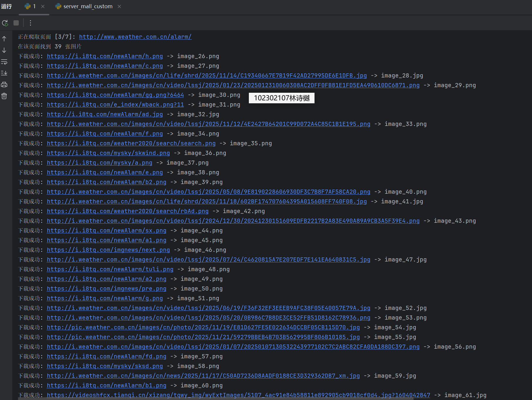Open the mysky/skwind.png link

coord(108,153)
